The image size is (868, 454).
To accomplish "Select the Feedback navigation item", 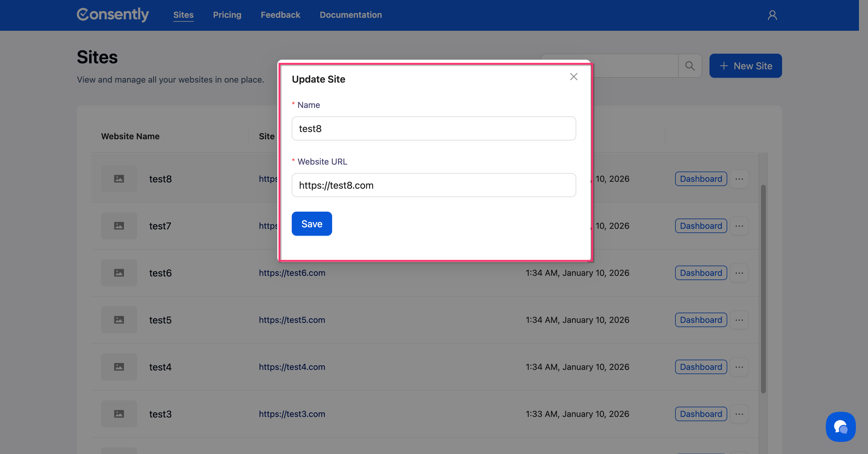I will [280, 15].
